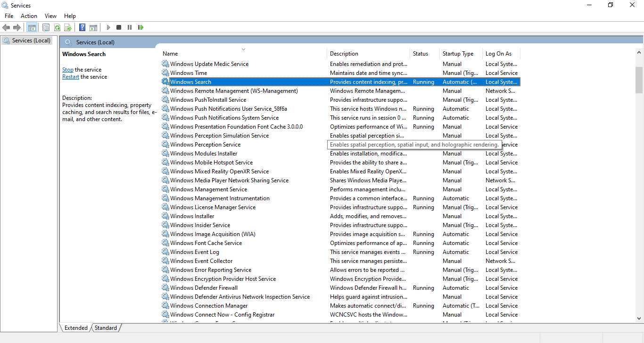Click the Restart Service icon
This screenshot has width=644, height=343.
(x=140, y=27)
